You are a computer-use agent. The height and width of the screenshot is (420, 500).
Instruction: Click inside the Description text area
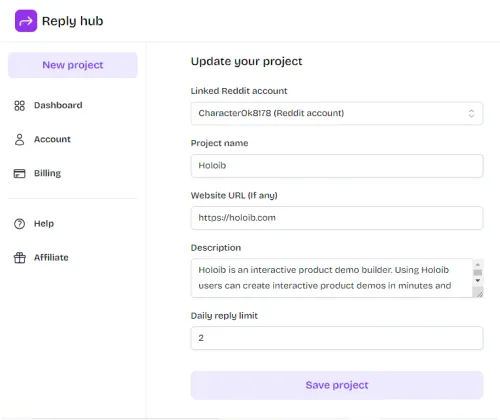(x=332, y=278)
